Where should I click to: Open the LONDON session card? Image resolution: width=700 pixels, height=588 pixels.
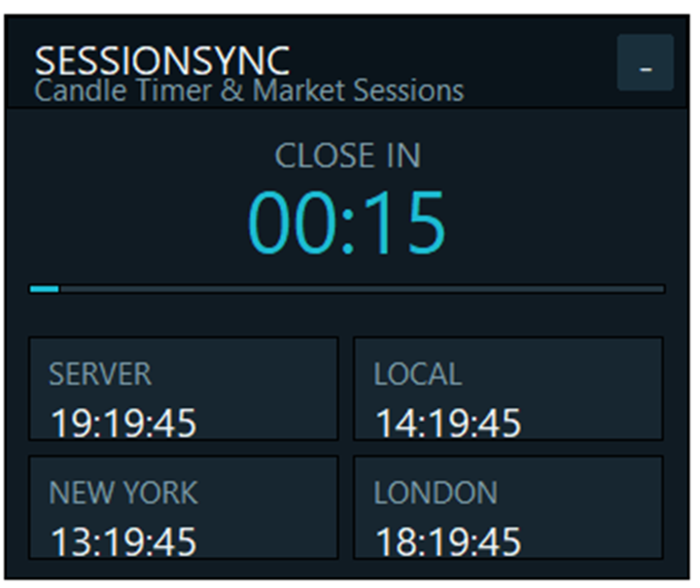tap(508, 507)
